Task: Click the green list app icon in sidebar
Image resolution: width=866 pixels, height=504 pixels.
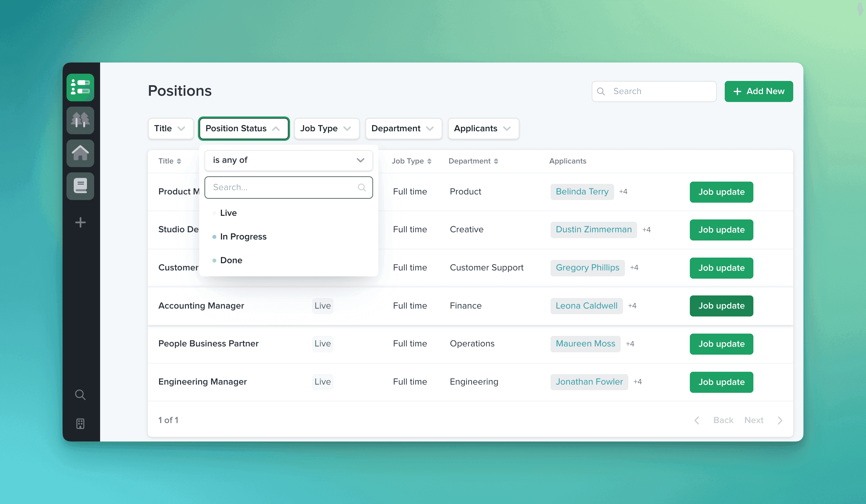Action: tap(80, 87)
